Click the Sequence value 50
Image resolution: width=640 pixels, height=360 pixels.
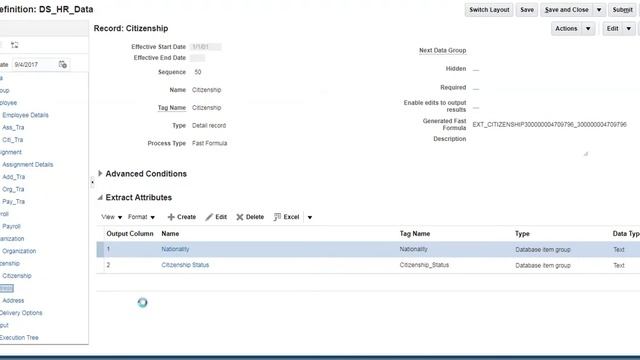198,72
